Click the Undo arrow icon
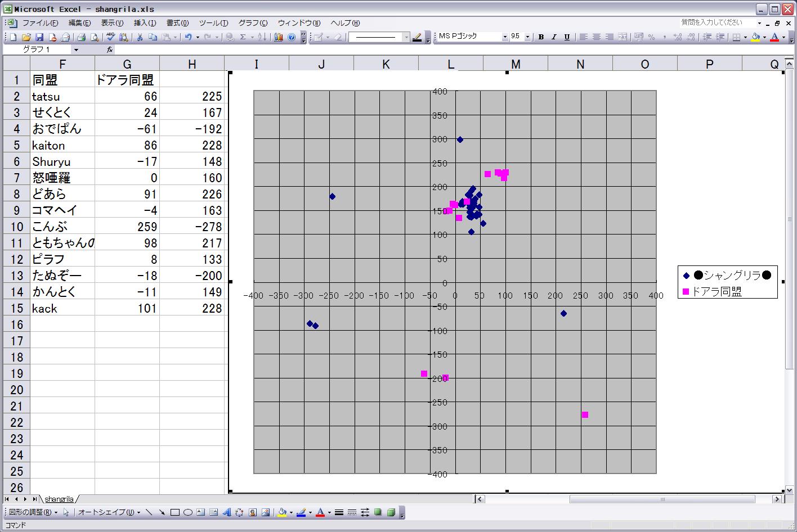This screenshot has width=797, height=532. [188, 37]
